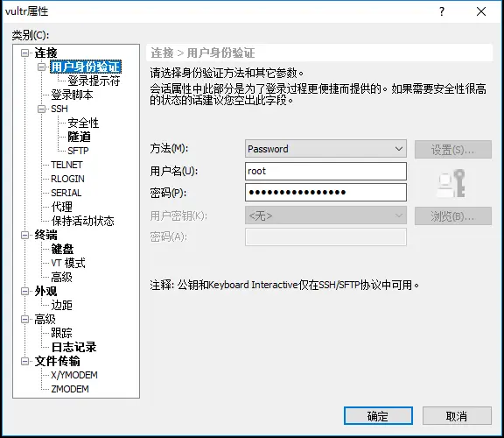Screen dimensions: 504x438
Task: Open ZMODEM settings
Action: click(x=70, y=389)
